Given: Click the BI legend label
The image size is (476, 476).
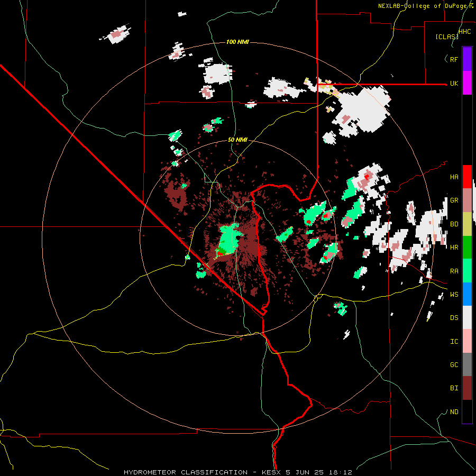Looking at the screenshot, I should (x=454, y=388).
